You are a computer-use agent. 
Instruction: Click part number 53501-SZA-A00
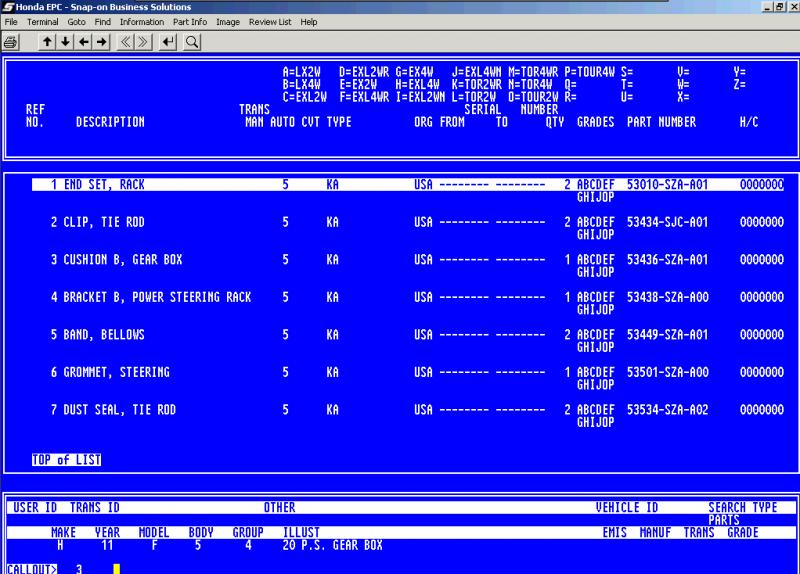click(667, 372)
